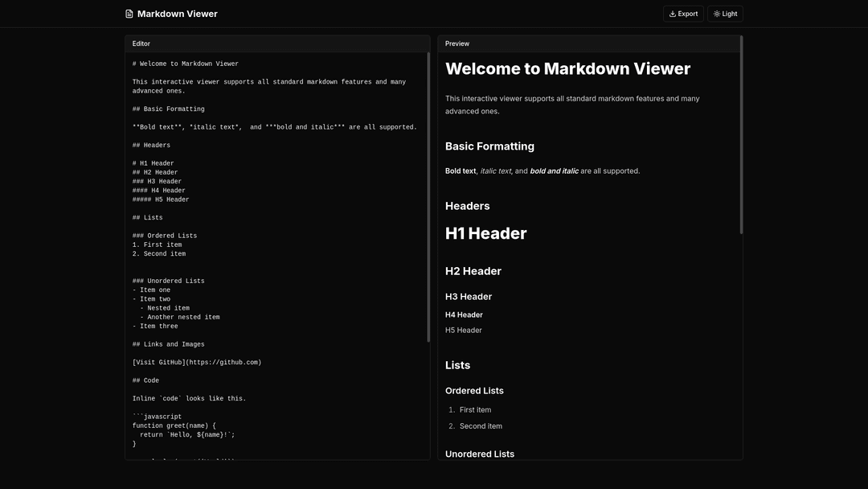868x489 pixels.
Task: Click the sun icon for light mode
Action: click(717, 14)
